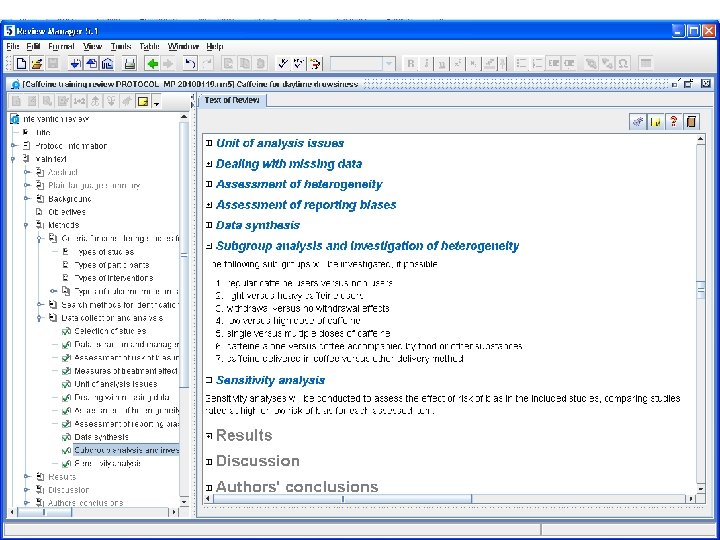
Task: Print the review using printer icon
Action: pyautogui.click(x=130, y=63)
